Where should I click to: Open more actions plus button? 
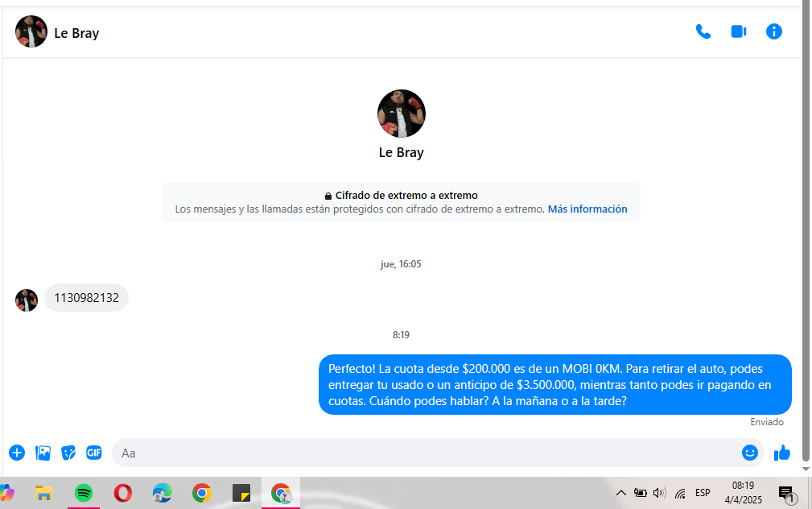point(17,453)
